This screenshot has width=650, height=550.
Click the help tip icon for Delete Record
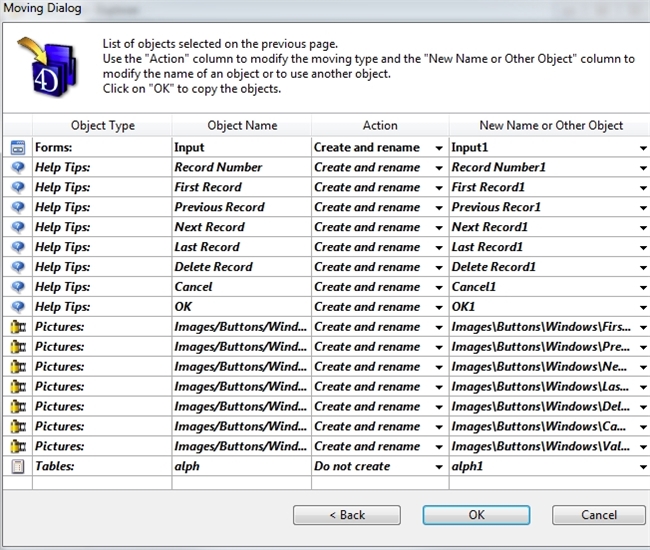pyautogui.click(x=17, y=267)
